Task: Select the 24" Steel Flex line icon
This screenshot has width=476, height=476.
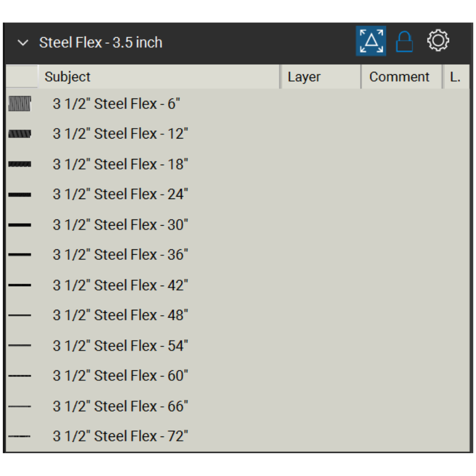Action: [x=20, y=195]
